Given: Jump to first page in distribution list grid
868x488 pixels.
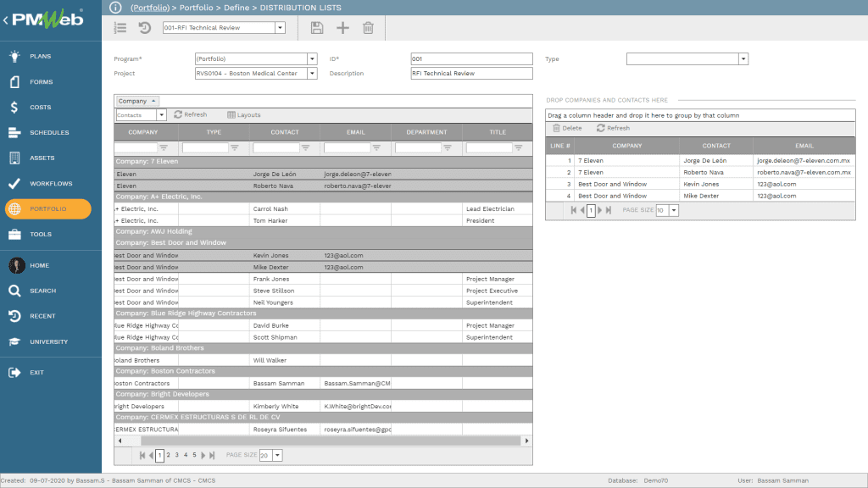Looking at the screenshot, I should tap(574, 210).
